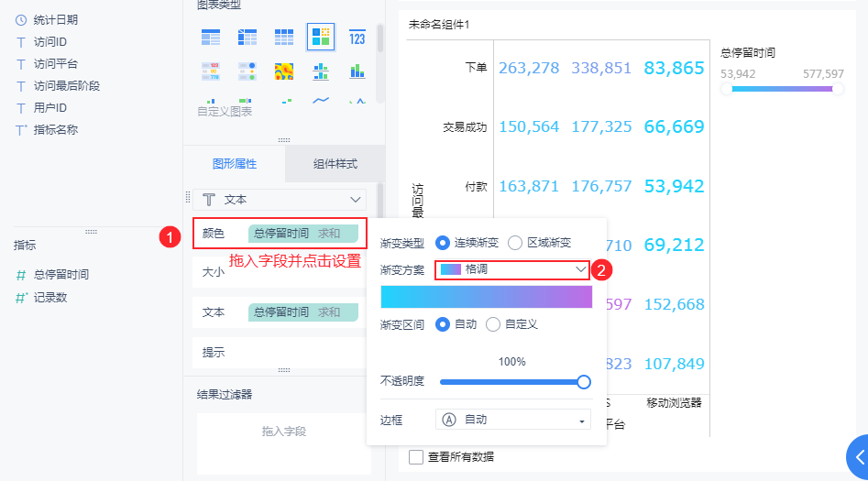Select the cross table chart type icon
Screen dimensions: 868x481
coord(247,37)
